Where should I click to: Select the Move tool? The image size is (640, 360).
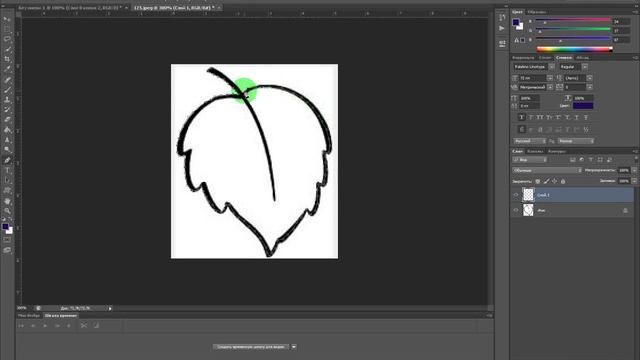7,19
